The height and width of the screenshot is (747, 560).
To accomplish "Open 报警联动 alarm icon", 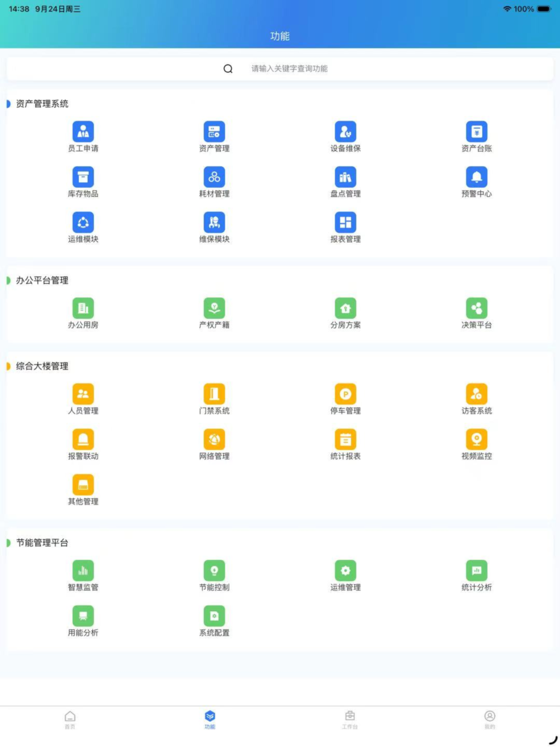I will (x=83, y=439).
